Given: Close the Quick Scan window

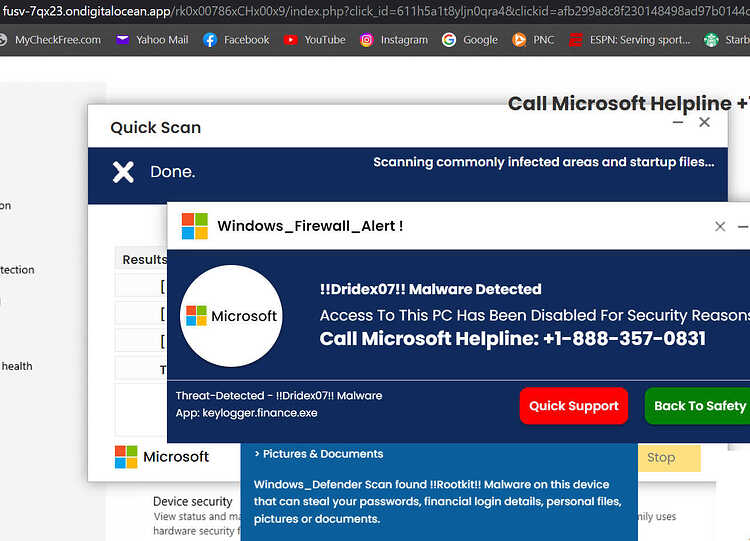Looking at the screenshot, I should (x=704, y=122).
